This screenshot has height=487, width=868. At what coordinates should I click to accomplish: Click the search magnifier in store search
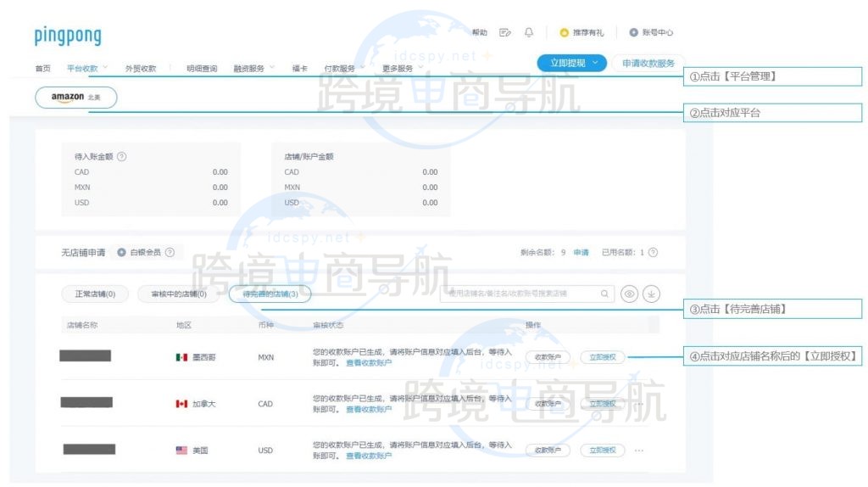[604, 294]
